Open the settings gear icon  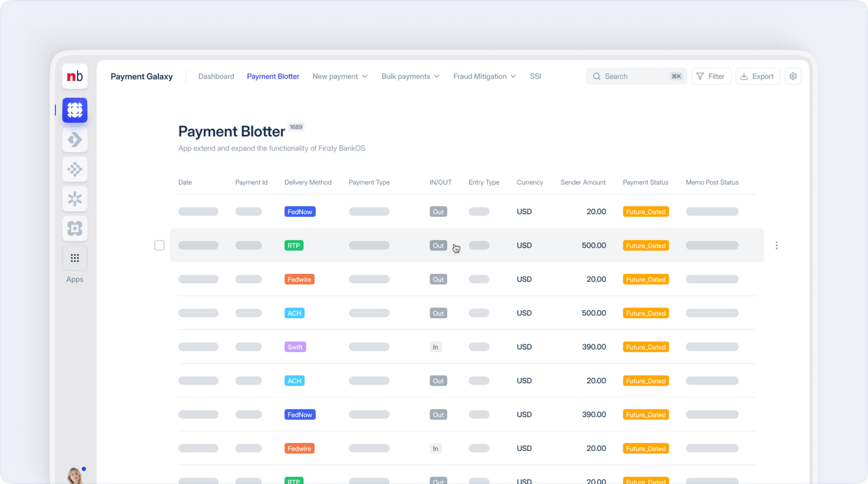[x=793, y=77]
